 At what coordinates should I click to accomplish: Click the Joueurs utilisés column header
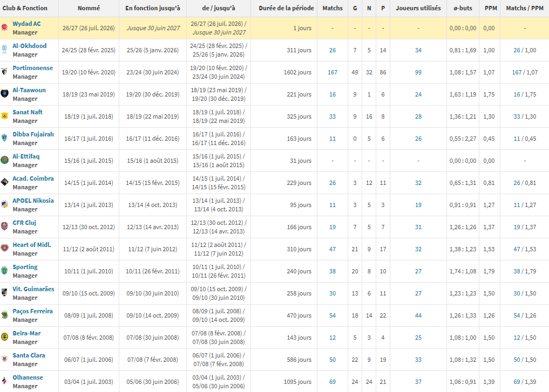(418, 8)
